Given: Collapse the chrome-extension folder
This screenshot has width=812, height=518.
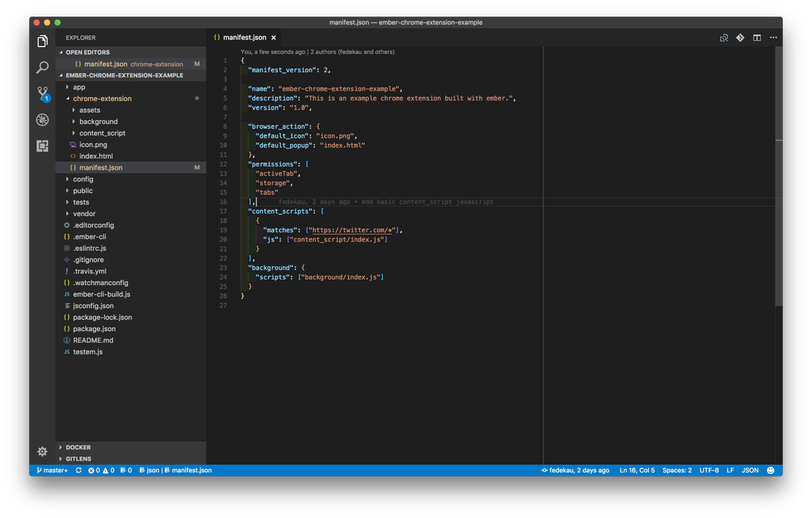Looking at the screenshot, I should click(x=131, y=99).
